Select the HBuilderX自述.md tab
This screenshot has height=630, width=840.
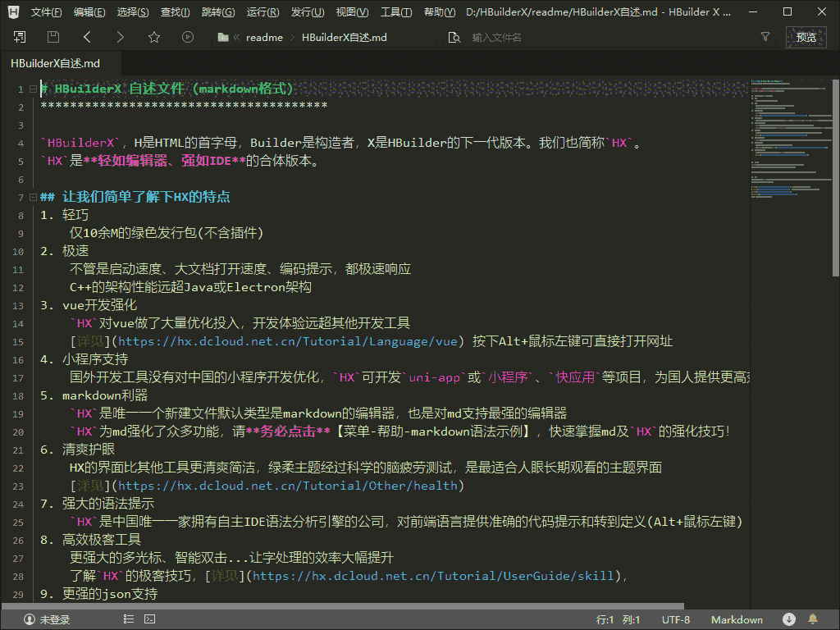pos(54,62)
